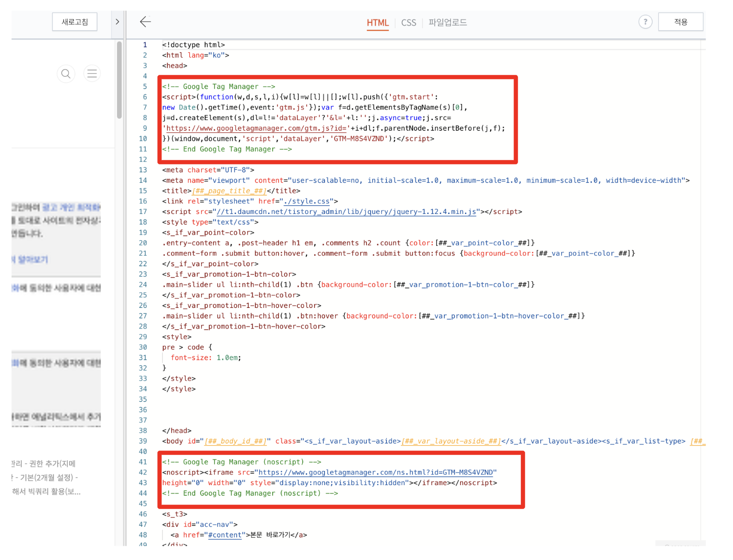The height and width of the screenshot is (560, 733).
Task: Click the preview panel vertical scrollbar
Action: tap(119, 80)
